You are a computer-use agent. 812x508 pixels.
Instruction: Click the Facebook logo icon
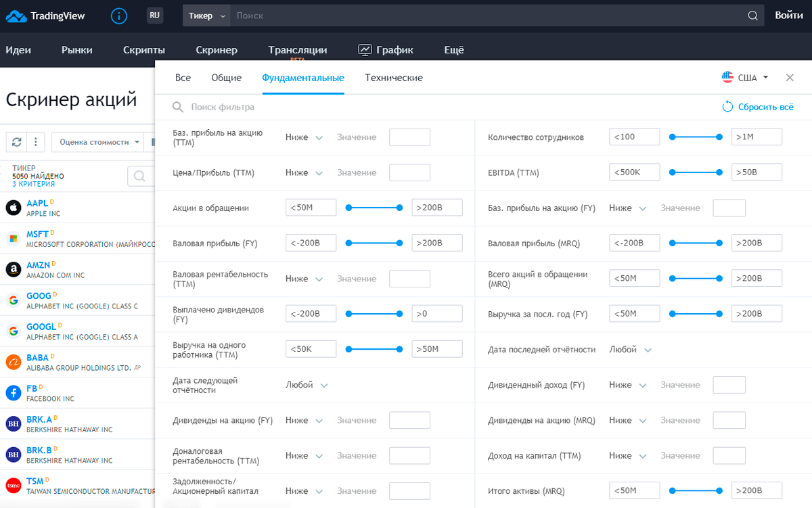pyautogui.click(x=14, y=393)
